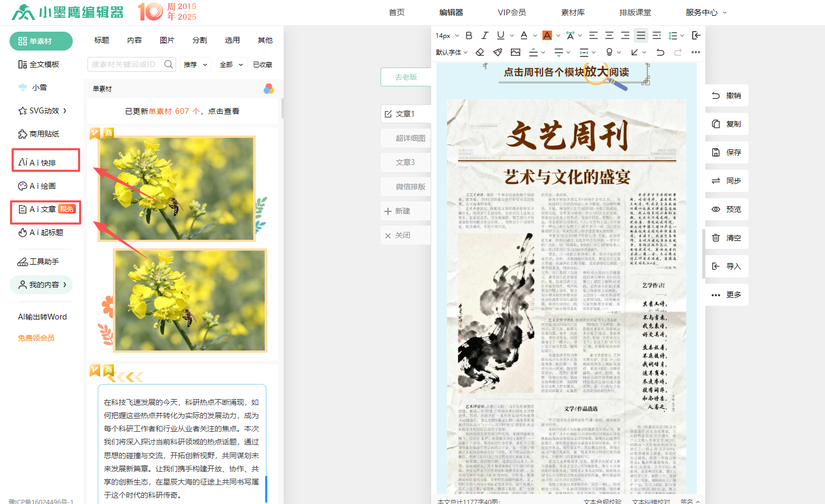Screen dimensions: 825x504
Task: Click the search magnifier icon
Action: [x=168, y=64]
